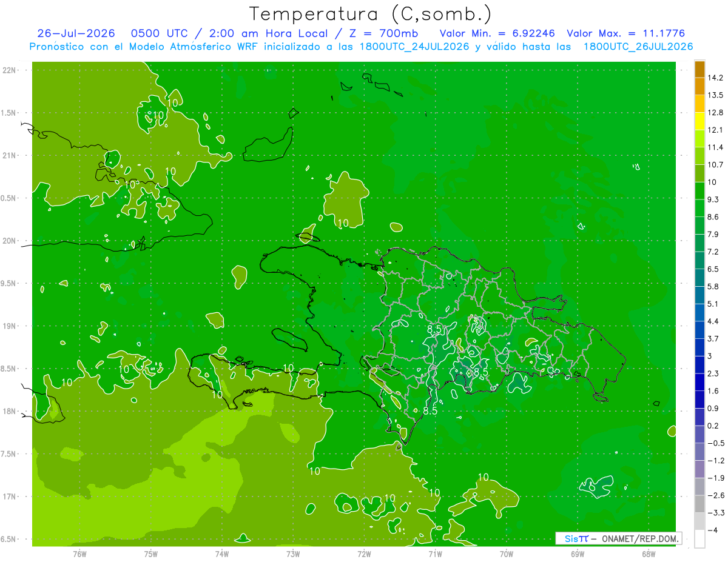Click the "17N" latitude label

[9, 497]
